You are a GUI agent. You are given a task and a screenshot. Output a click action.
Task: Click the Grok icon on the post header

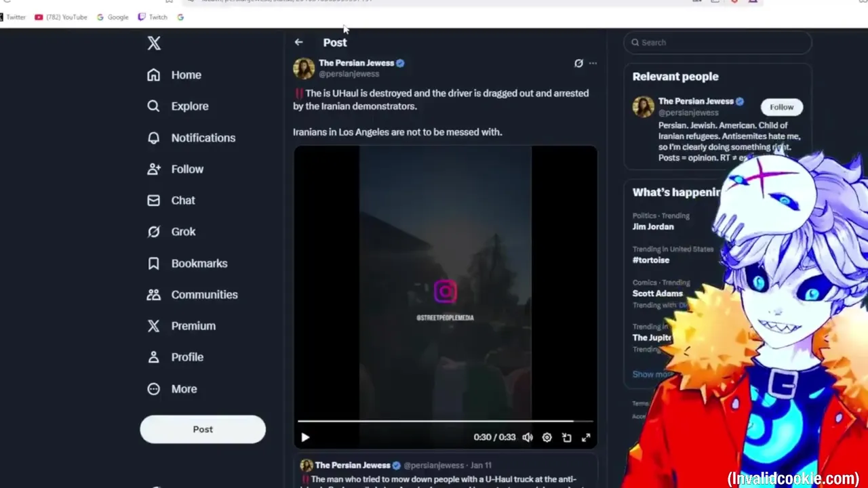(x=578, y=63)
